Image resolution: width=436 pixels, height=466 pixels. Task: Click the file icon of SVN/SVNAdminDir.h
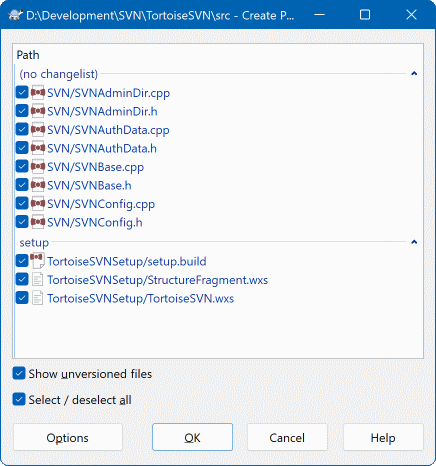pyautogui.click(x=38, y=111)
